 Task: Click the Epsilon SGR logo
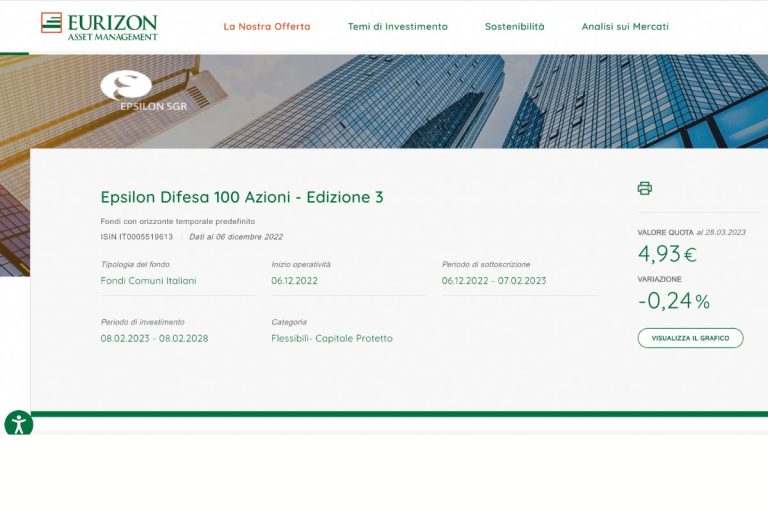point(144,91)
